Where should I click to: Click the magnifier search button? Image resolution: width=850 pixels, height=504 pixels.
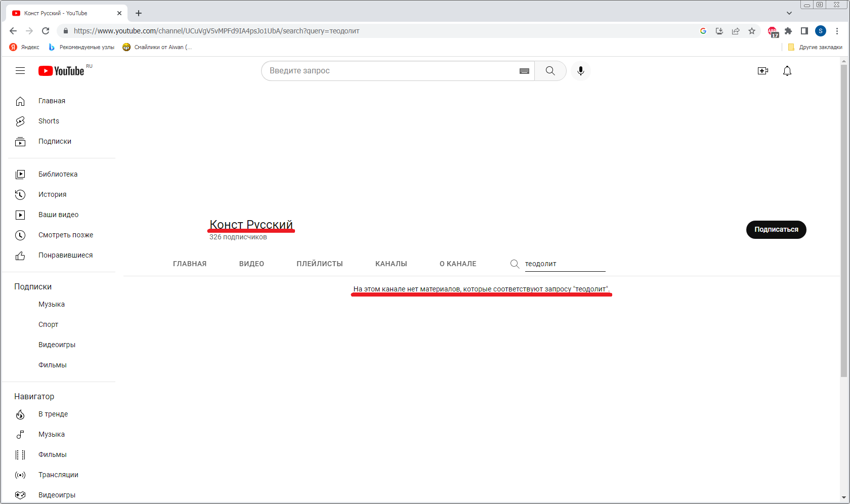(x=550, y=71)
